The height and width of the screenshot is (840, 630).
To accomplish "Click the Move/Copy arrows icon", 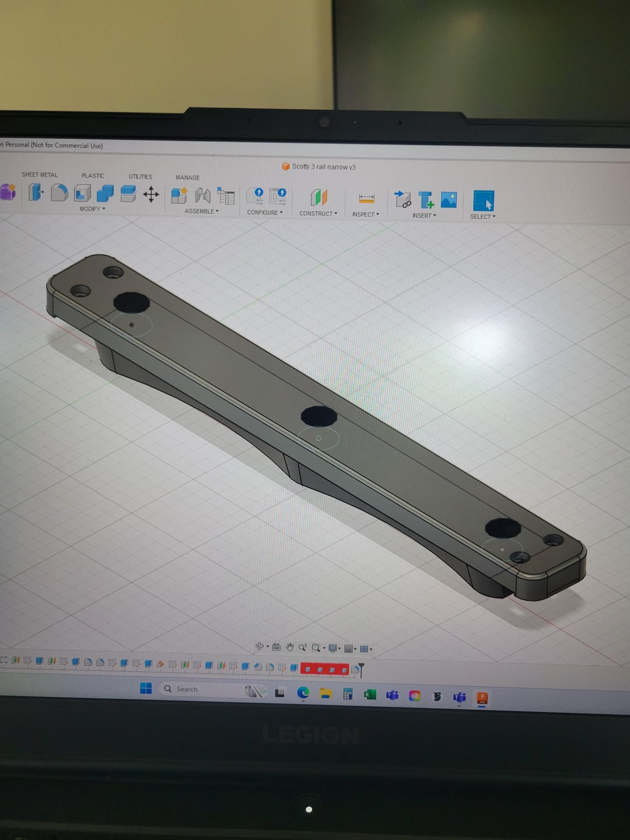I will [x=151, y=194].
